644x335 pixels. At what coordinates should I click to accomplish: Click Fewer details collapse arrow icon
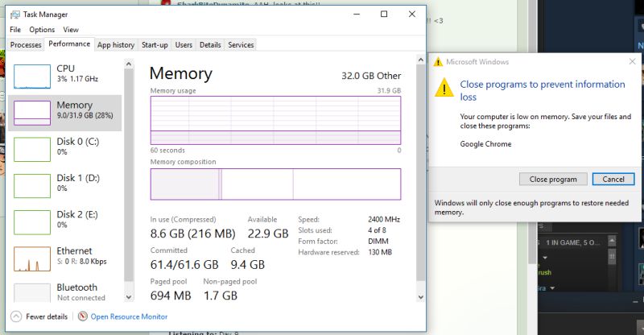tap(16, 316)
